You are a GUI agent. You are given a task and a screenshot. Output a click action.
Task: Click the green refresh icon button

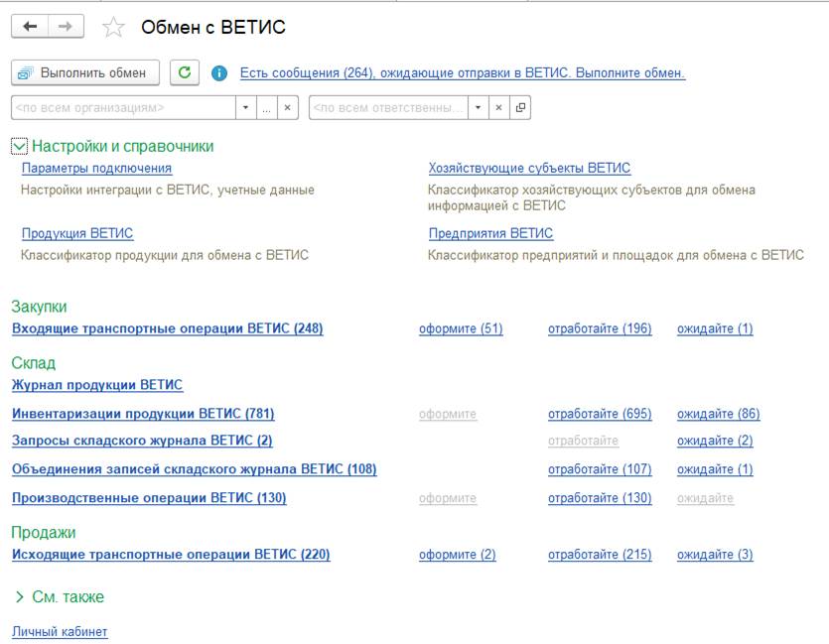pyautogui.click(x=185, y=72)
